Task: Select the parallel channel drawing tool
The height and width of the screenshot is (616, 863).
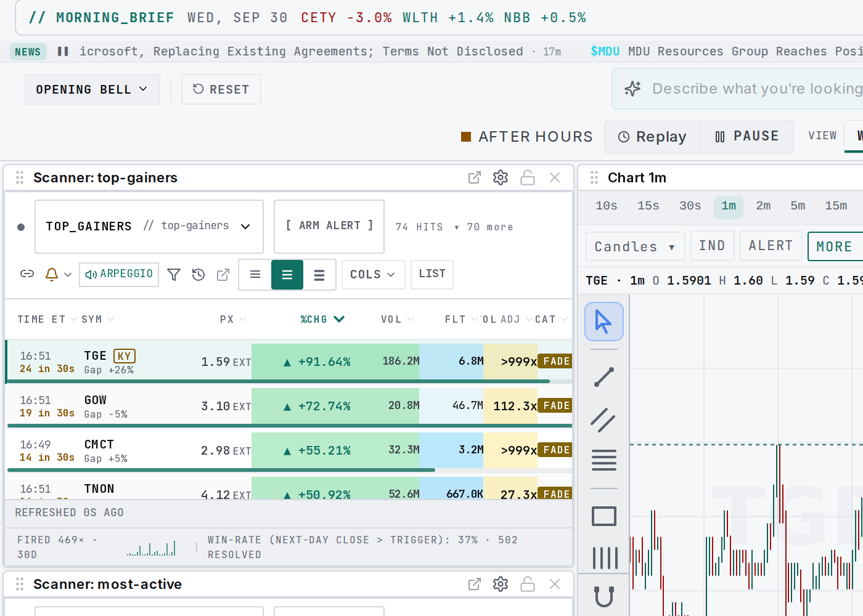Action: [x=604, y=420]
